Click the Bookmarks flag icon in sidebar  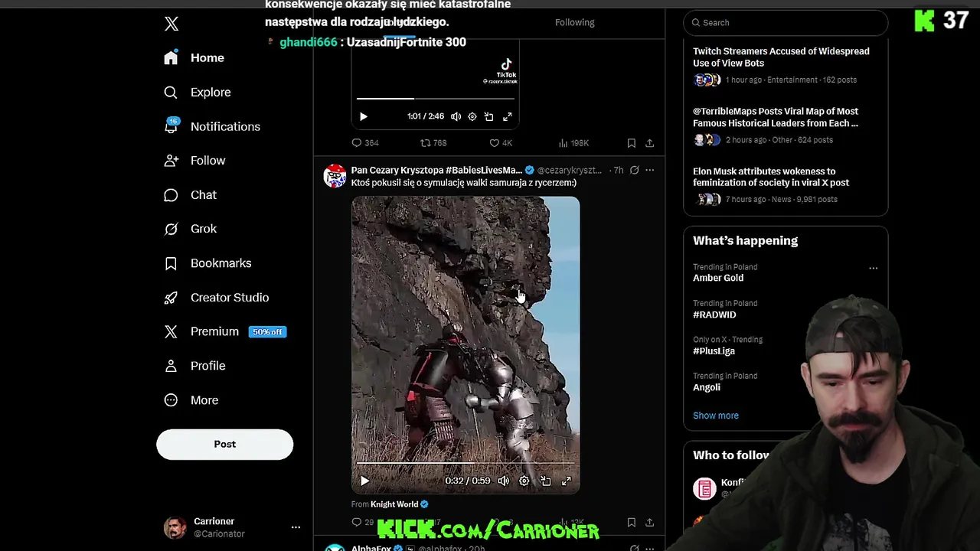point(171,263)
